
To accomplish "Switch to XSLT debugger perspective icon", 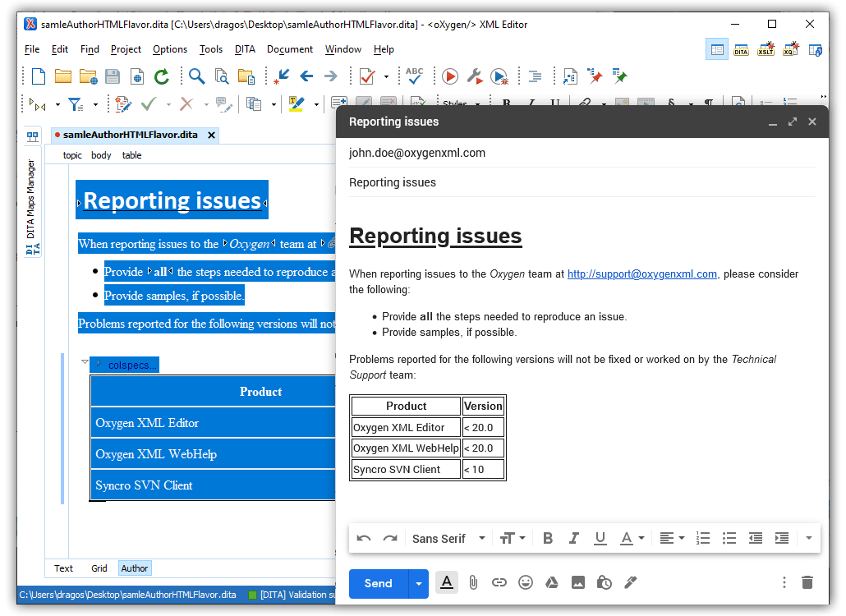I will point(766,49).
